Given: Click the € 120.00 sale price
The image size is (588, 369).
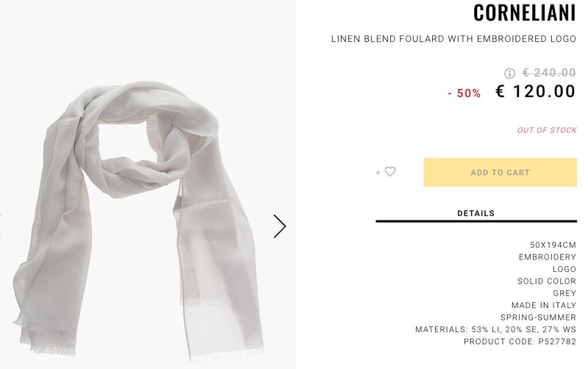Looking at the screenshot, I should (535, 92).
